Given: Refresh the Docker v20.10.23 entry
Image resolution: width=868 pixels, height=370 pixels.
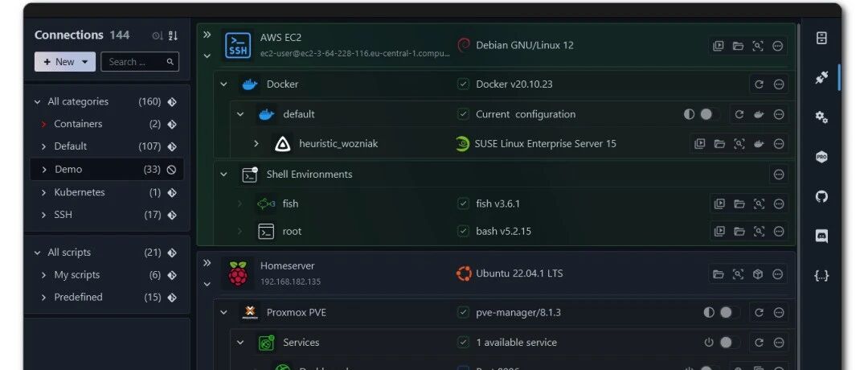Looking at the screenshot, I should (x=759, y=84).
